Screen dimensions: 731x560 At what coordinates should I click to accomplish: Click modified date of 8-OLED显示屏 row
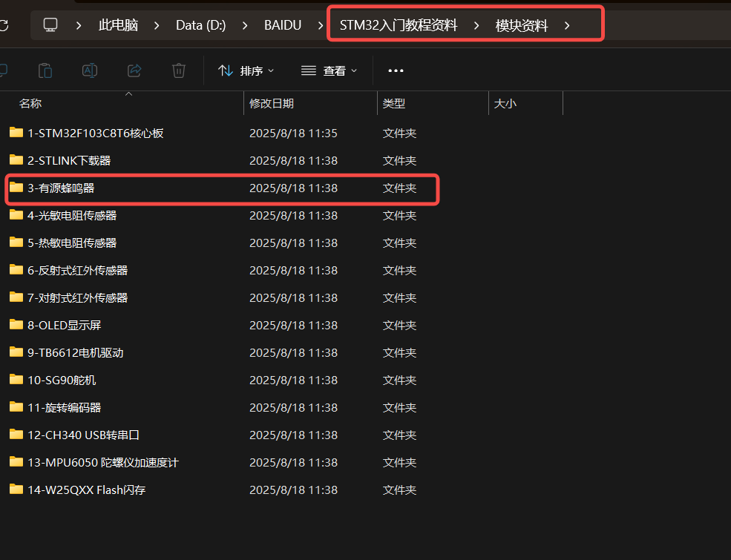tap(293, 326)
